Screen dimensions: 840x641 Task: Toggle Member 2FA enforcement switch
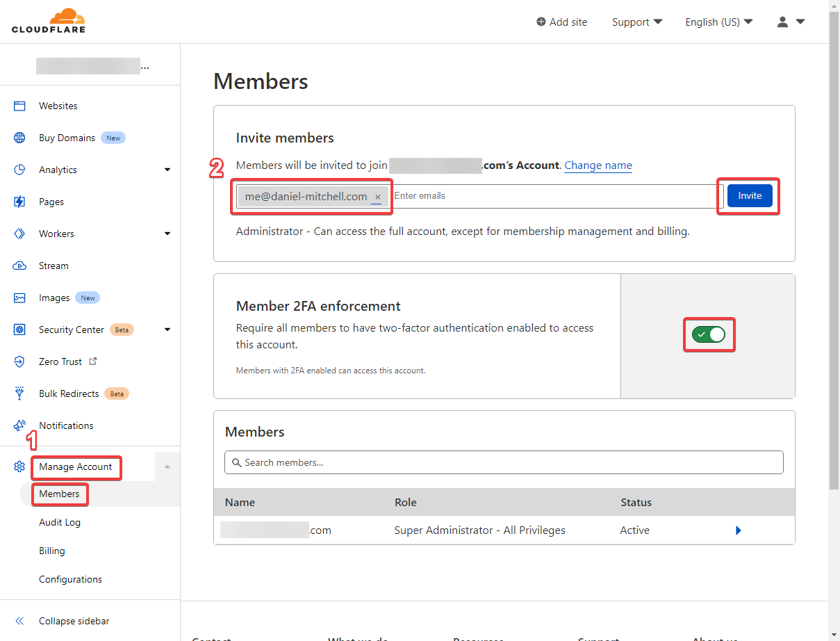(x=709, y=335)
